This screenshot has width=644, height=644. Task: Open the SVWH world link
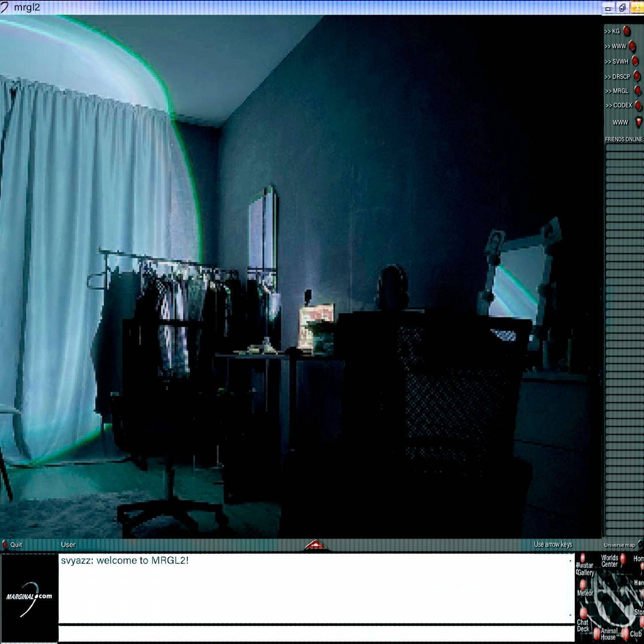[x=616, y=61]
